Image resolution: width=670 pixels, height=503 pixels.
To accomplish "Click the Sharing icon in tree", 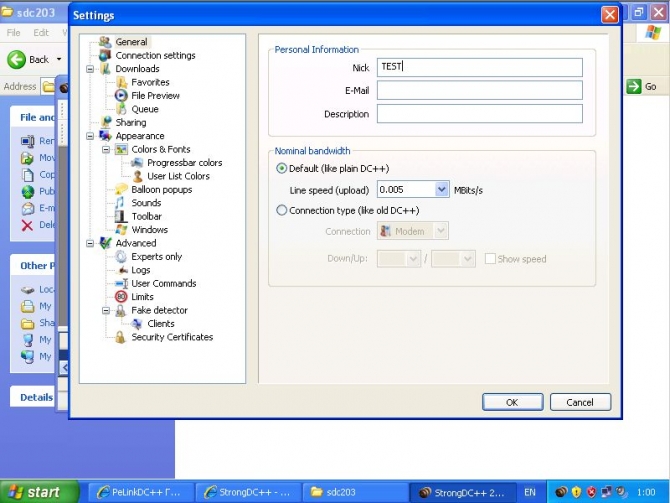I will [x=105, y=122].
